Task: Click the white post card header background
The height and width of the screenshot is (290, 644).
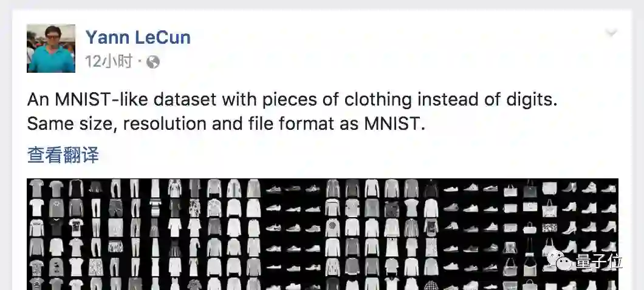Action: (x=369, y=49)
